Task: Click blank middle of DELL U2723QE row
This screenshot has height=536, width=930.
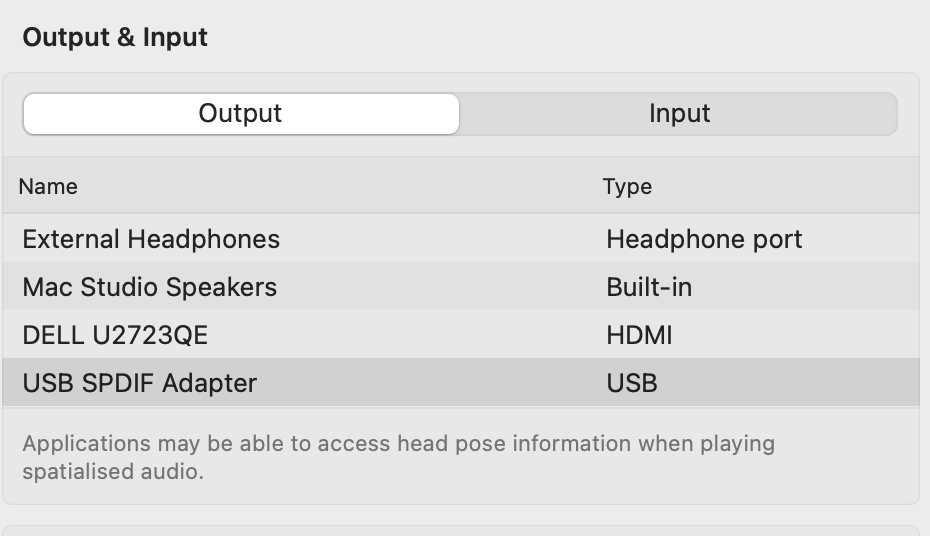Action: [x=400, y=336]
